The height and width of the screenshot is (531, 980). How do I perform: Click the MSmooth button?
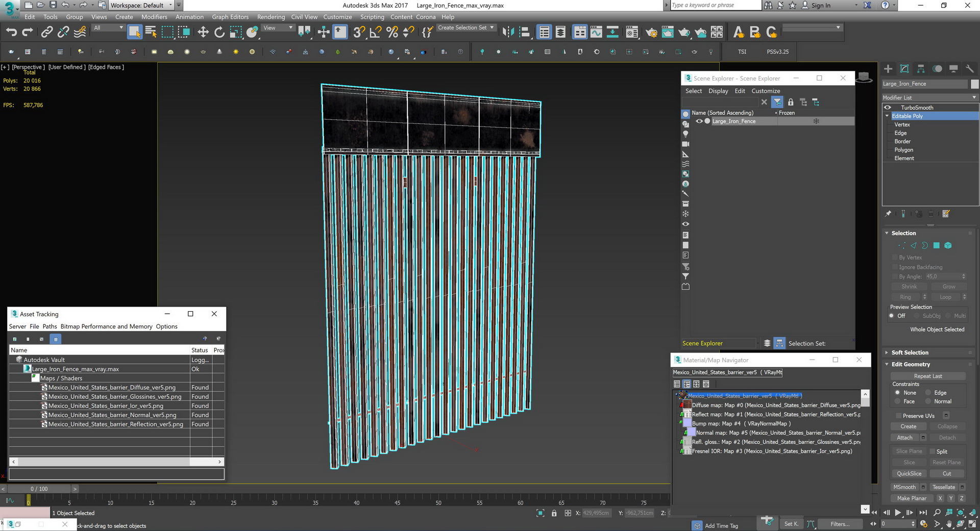coord(904,487)
